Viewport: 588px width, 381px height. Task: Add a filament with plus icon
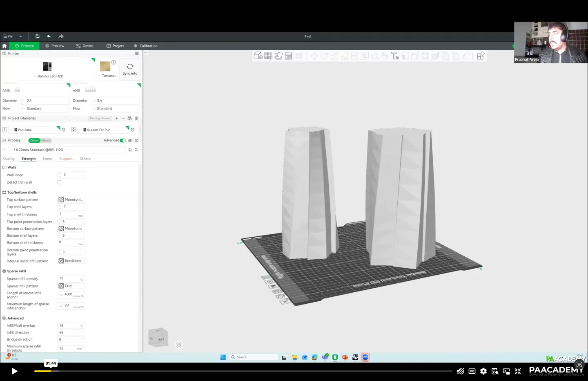click(x=117, y=119)
